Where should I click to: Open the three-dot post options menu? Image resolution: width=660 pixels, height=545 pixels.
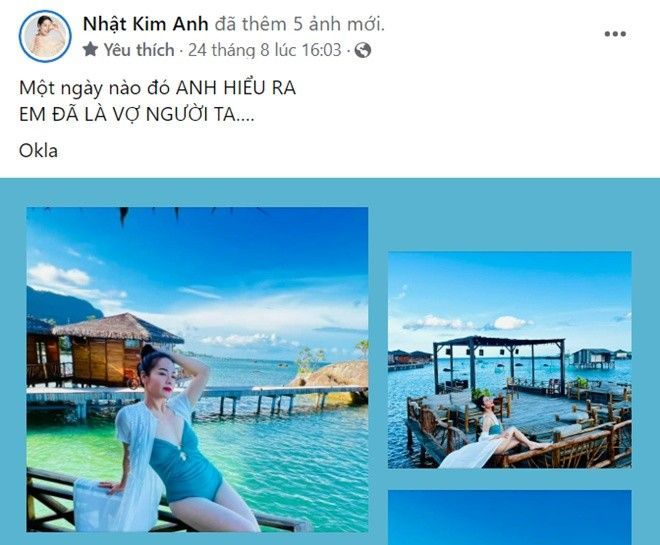click(615, 34)
